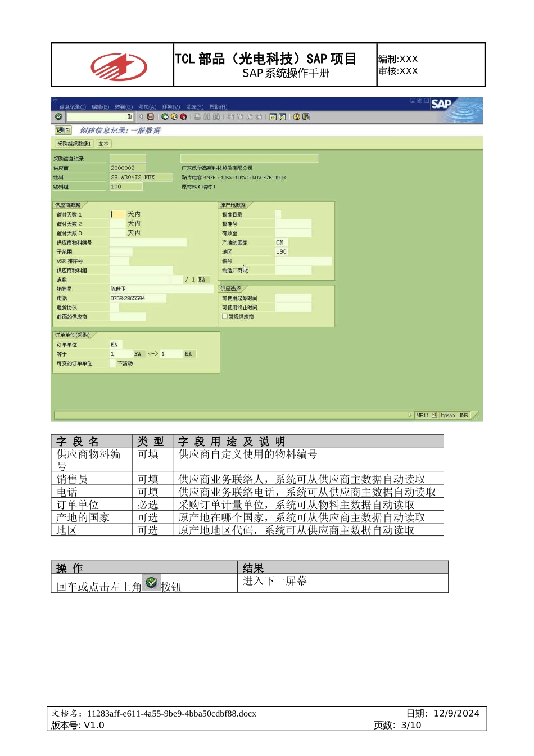
Task: Click the 催付天数 1 input field
Action: (117, 214)
